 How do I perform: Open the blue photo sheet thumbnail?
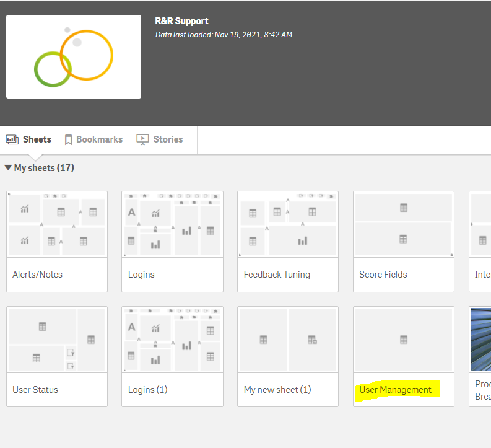pos(480,340)
